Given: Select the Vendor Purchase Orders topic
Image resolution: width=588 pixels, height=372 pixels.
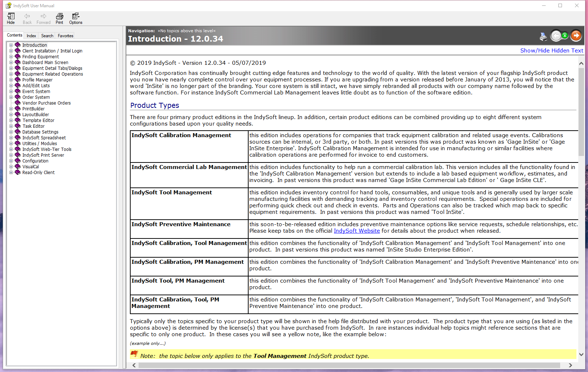Looking at the screenshot, I should pos(46,103).
